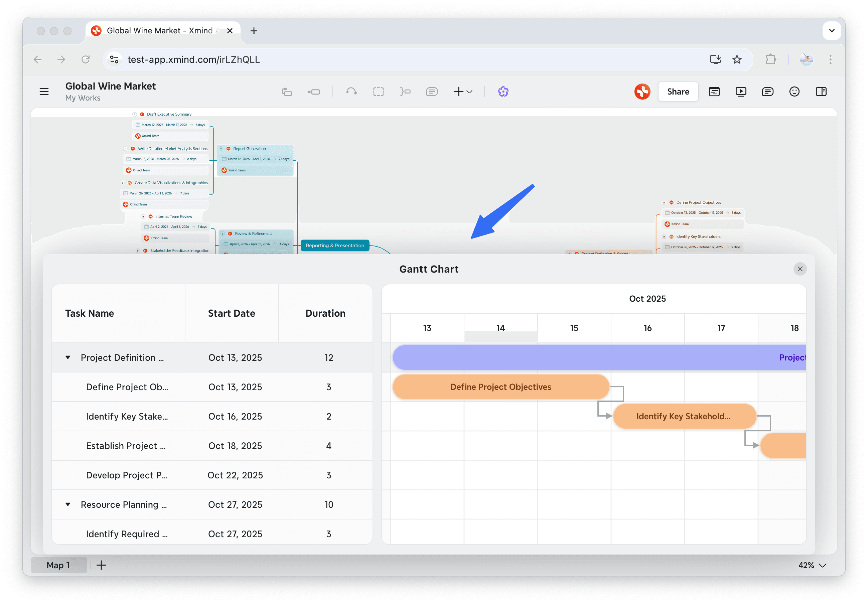This screenshot has height=604, width=868.
Task: Open the zoom level dropdown at 42%
Action: tap(810, 565)
